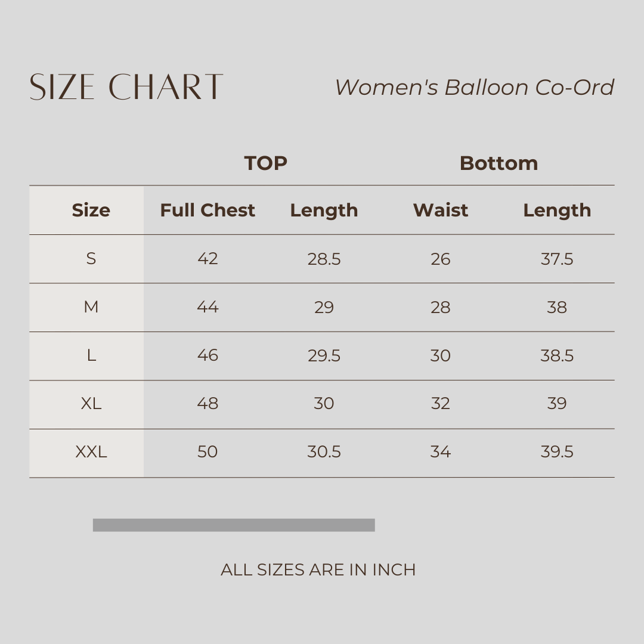Select the XL size row label
This screenshot has height=644, width=644.
(x=91, y=404)
